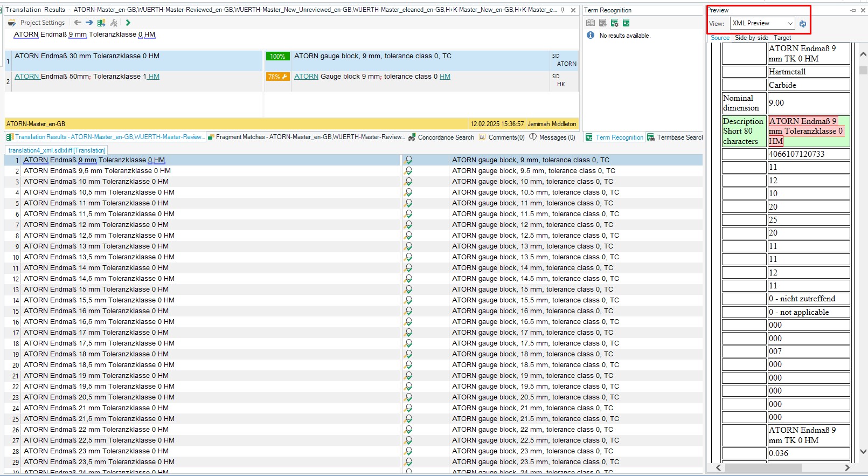This screenshot has width=868, height=476.
Task: Click segment 5 status icon (11 mm row)
Action: pyautogui.click(x=408, y=203)
